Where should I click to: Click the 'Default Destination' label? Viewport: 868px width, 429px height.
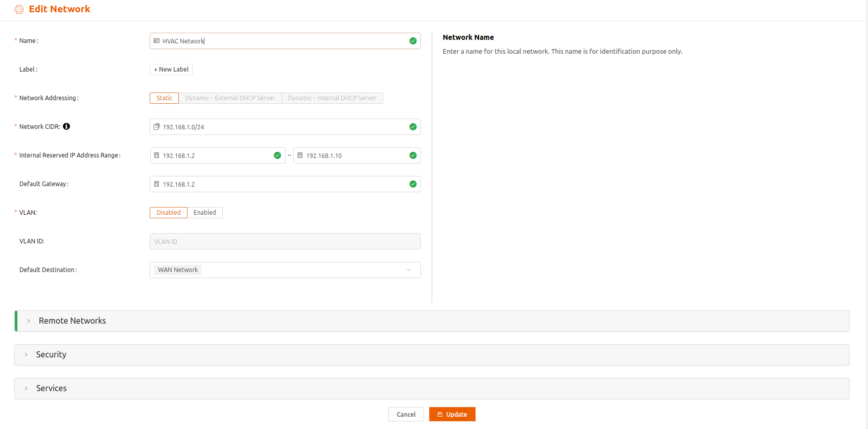[x=48, y=270]
